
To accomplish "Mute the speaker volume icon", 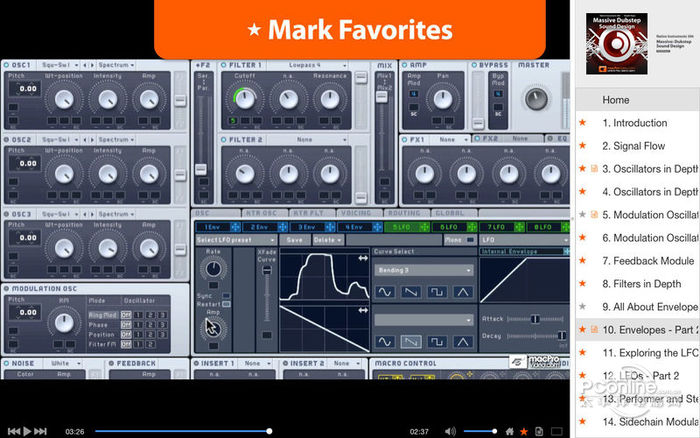I will click(450, 431).
